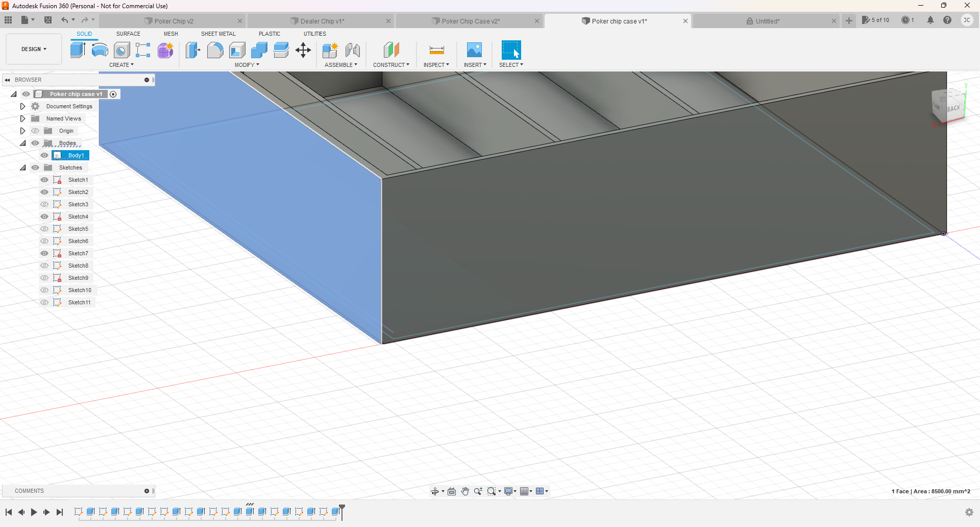Hide Sketch1 using its eye icon

tap(44, 180)
